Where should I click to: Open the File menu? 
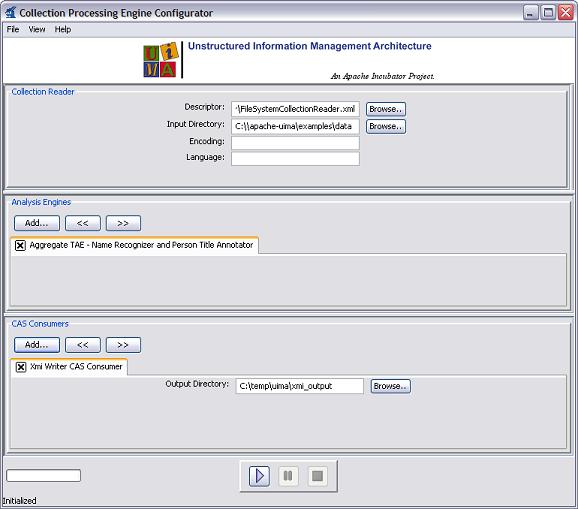click(13, 29)
